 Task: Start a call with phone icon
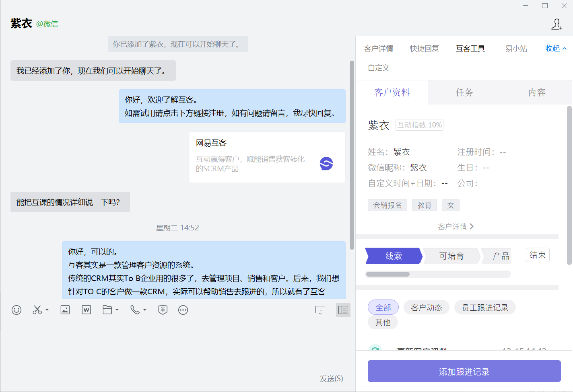135,310
